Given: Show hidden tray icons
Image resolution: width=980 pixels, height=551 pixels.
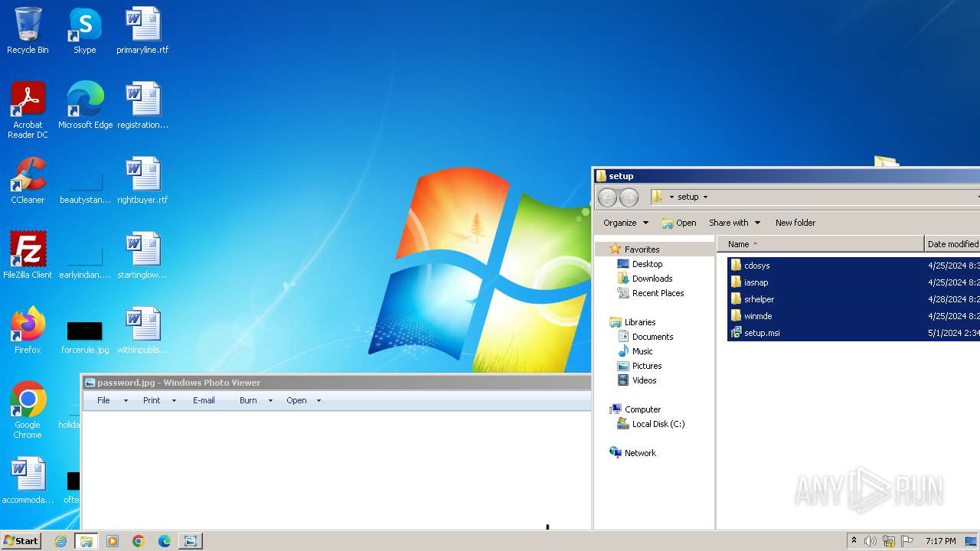Looking at the screenshot, I should (854, 541).
